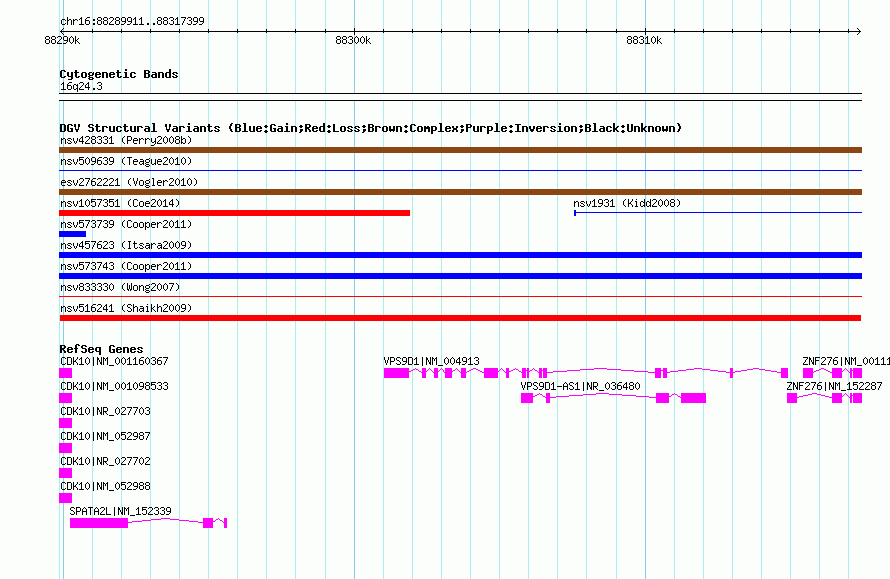Image resolution: width=890 pixels, height=579 pixels.
Task: Select the VPS9D1|NM_004913 gene label
Action: (431, 361)
